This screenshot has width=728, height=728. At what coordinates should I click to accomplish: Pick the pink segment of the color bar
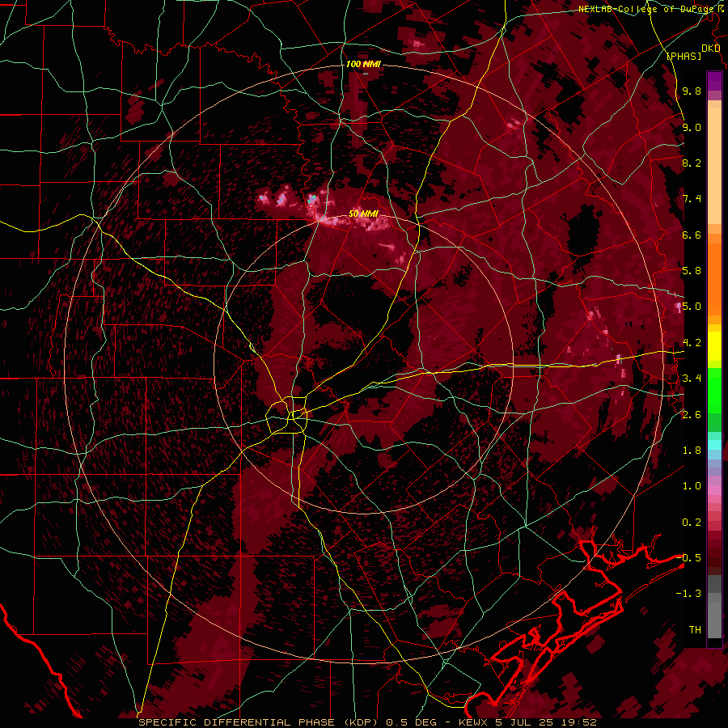714,491
